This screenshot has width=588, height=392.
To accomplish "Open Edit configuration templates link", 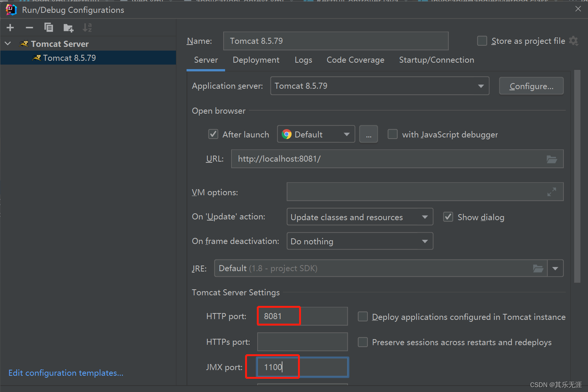I will coord(66,373).
